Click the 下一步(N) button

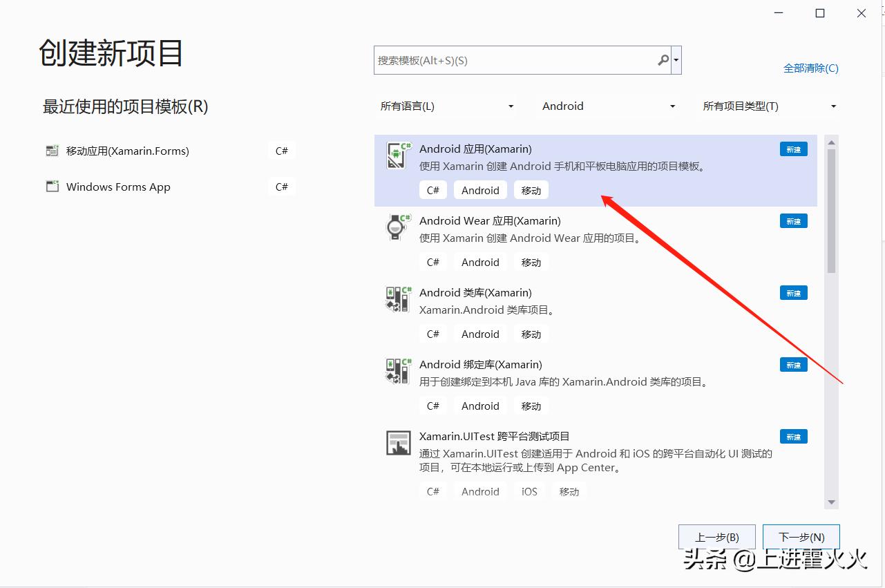click(x=800, y=536)
